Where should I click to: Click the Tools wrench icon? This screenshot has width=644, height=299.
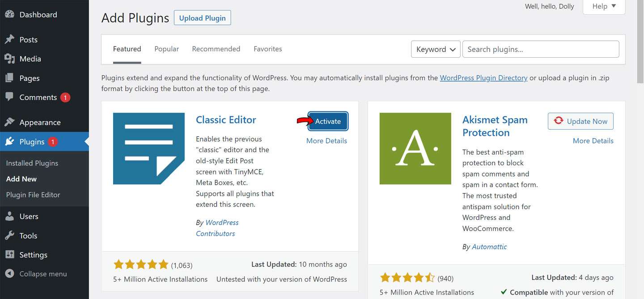(10, 236)
